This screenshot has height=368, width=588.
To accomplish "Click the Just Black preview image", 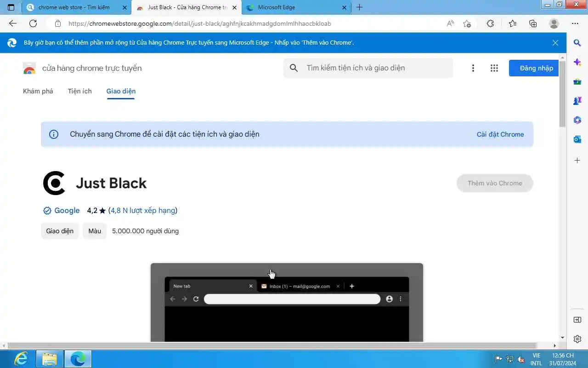I will click(x=287, y=302).
